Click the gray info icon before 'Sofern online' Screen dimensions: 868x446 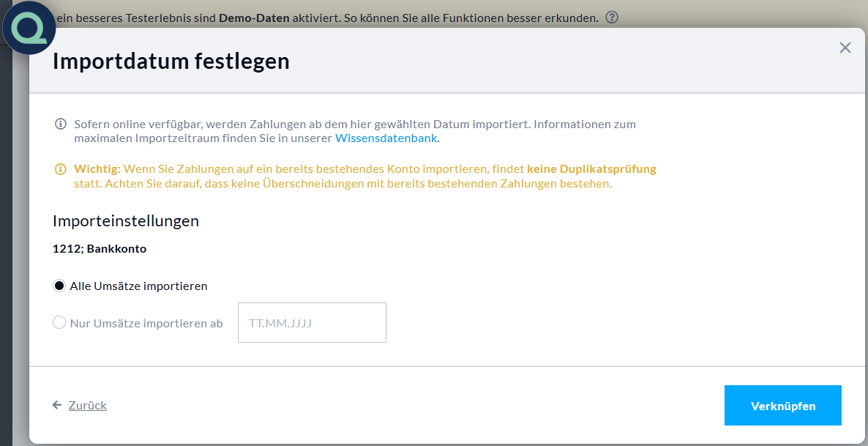61,124
